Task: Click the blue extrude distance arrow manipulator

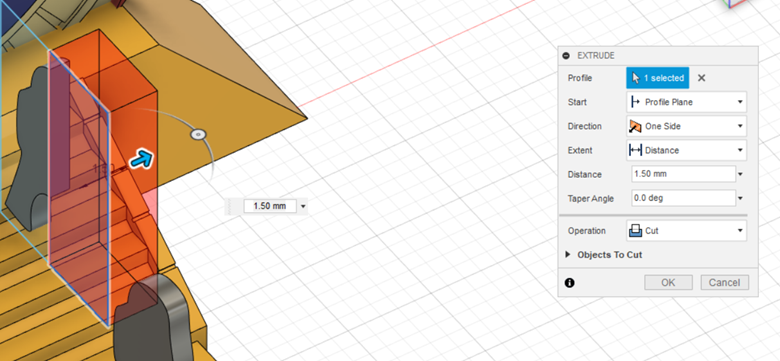Action: [x=142, y=160]
